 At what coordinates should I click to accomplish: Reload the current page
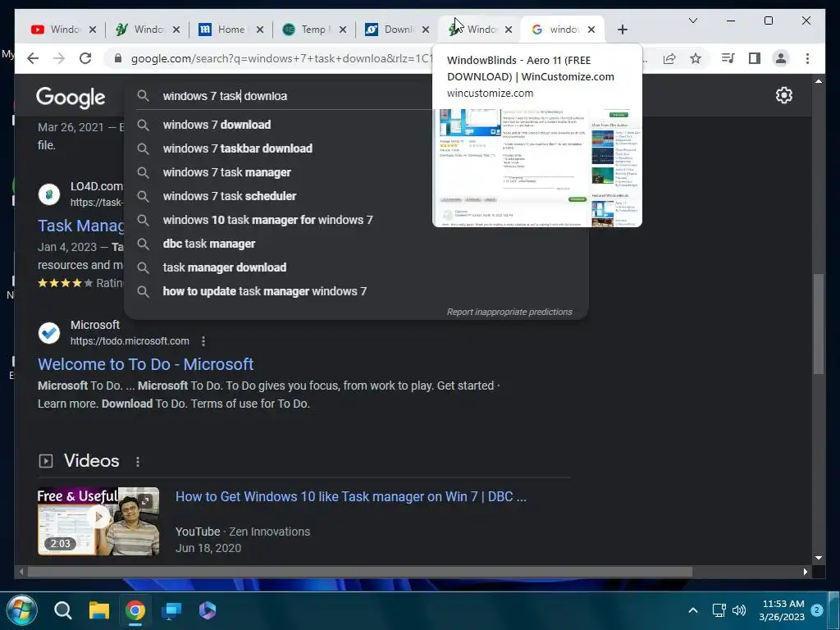click(85, 58)
